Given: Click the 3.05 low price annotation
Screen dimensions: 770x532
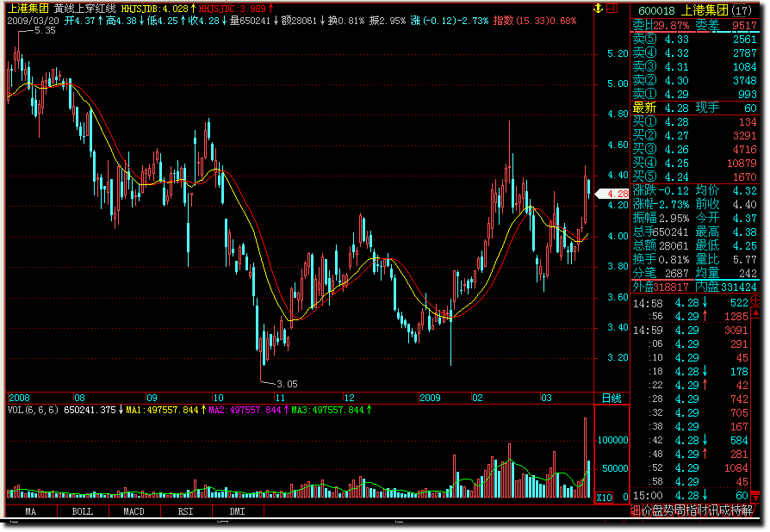Looking at the screenshot, I should click(x=287, y=384).
